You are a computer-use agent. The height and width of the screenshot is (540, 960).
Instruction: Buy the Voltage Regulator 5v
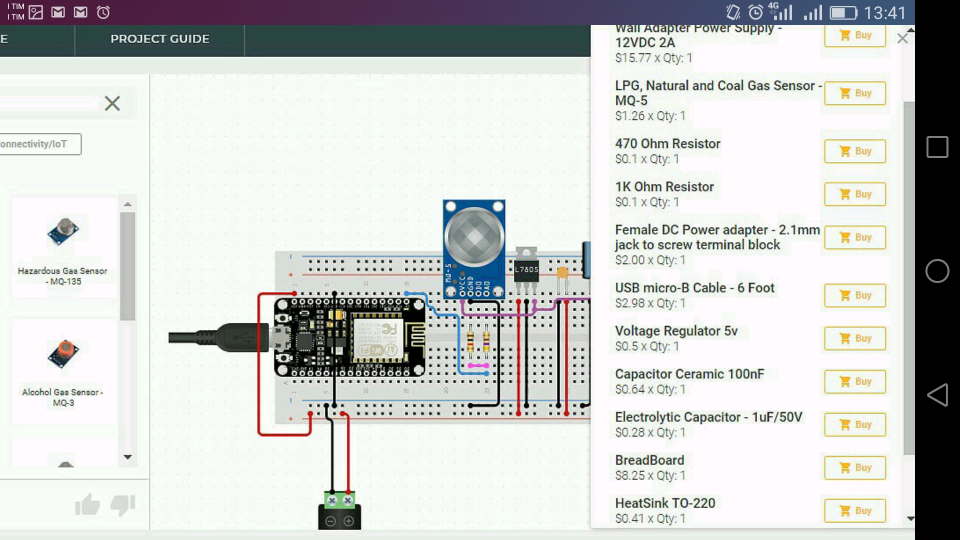point(854,338)
